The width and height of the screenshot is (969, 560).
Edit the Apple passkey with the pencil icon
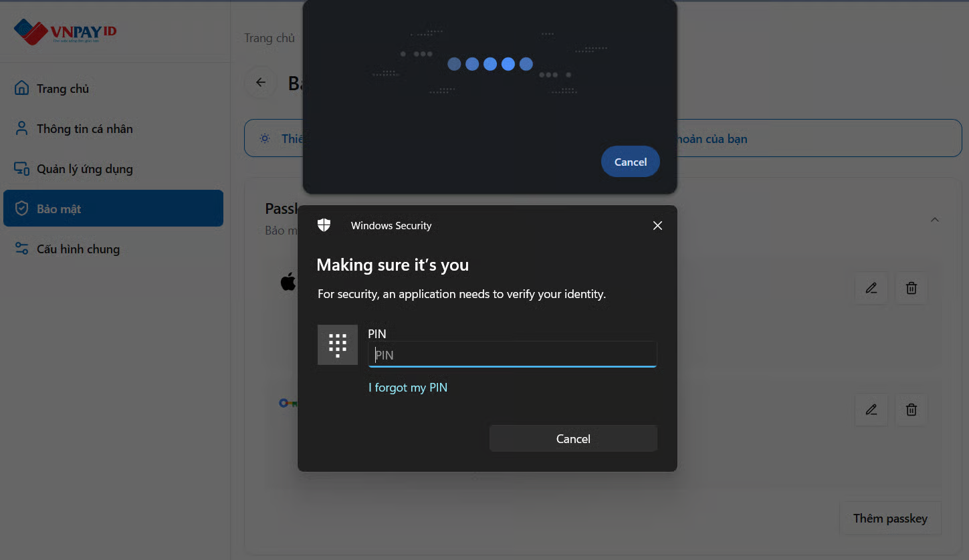[x=871, y=288]
